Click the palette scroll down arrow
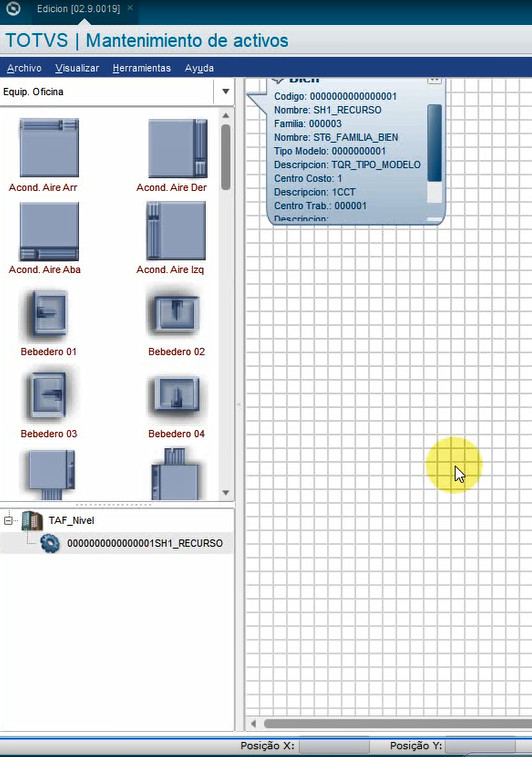 (225, 493)
